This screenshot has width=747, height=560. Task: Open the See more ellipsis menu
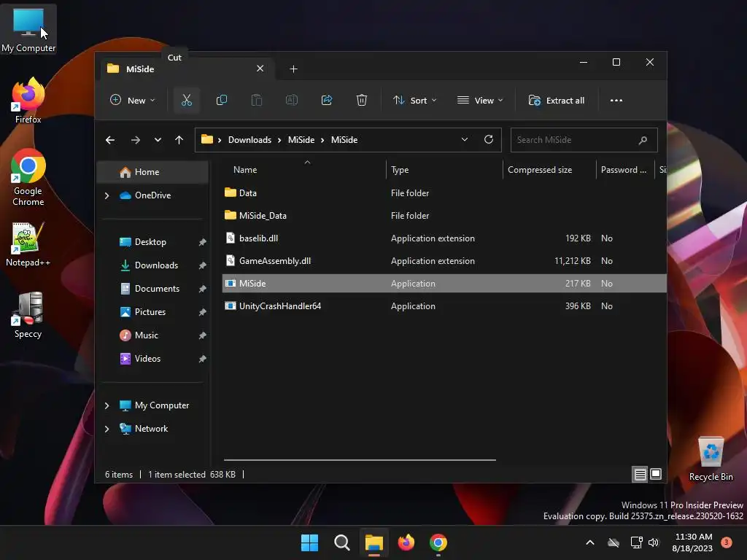(x=616, y=100)
